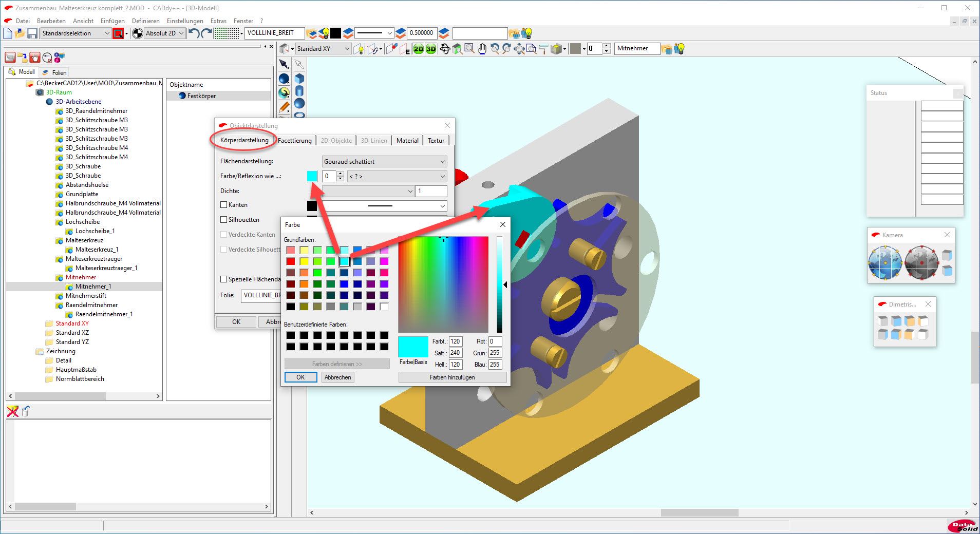The image size is (980, 534).
Task: Open the Kanten line style dropdown
Action: tap(385, 206)
